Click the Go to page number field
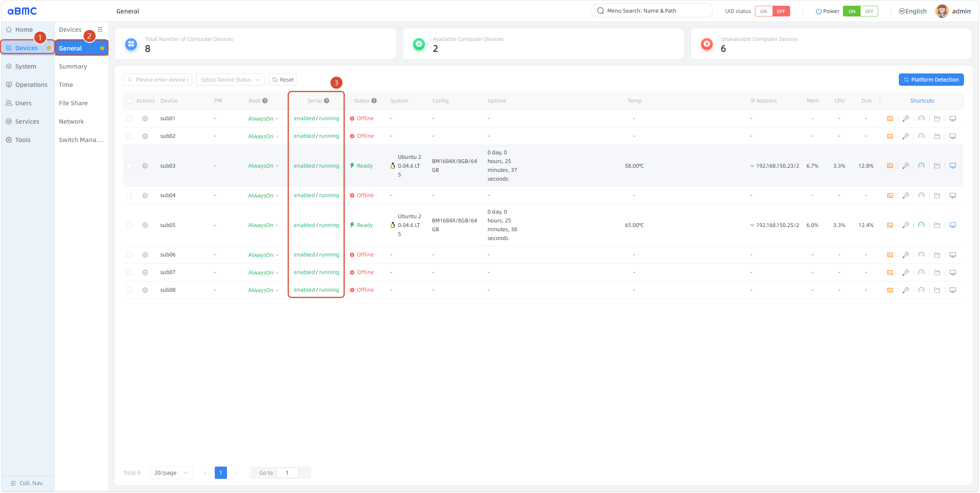This screenshot has height=493, width=980. point(287,473)
